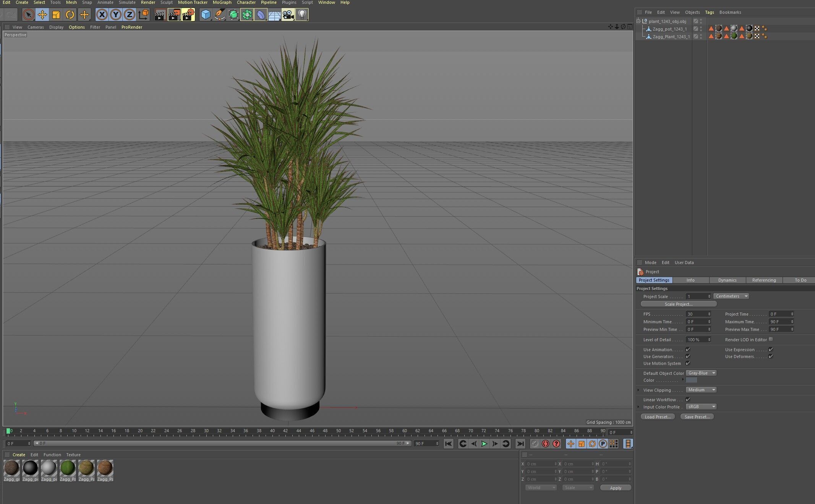815x504 pixels.
Task: Click Apply in coordinate manager
Action: tap(616, 488)
